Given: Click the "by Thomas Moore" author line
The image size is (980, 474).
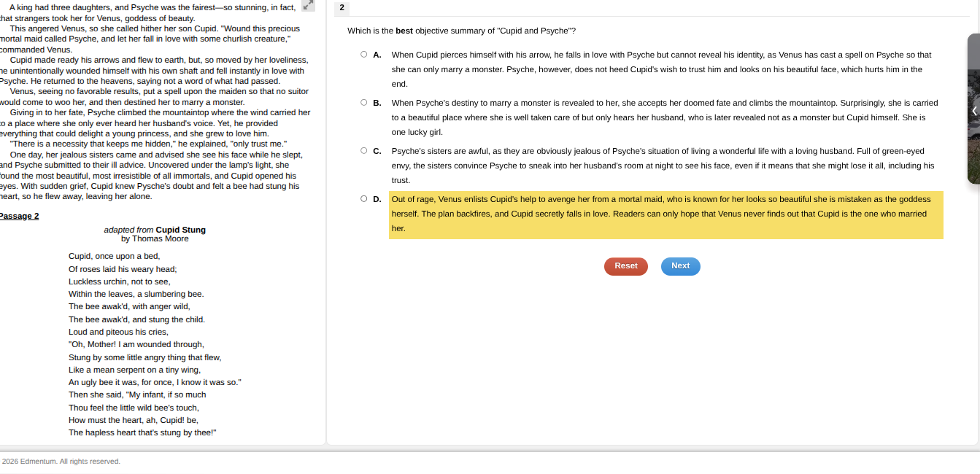Looking at the screenshot, I should tap(155, 238).
